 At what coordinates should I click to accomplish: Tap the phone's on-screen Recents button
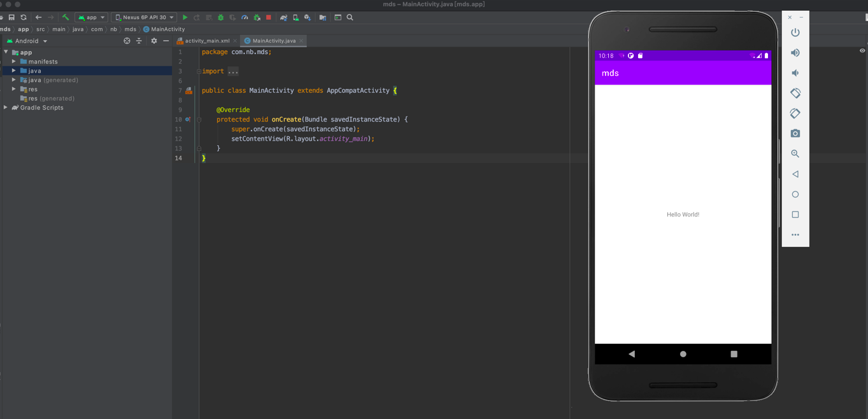point(734,354)
